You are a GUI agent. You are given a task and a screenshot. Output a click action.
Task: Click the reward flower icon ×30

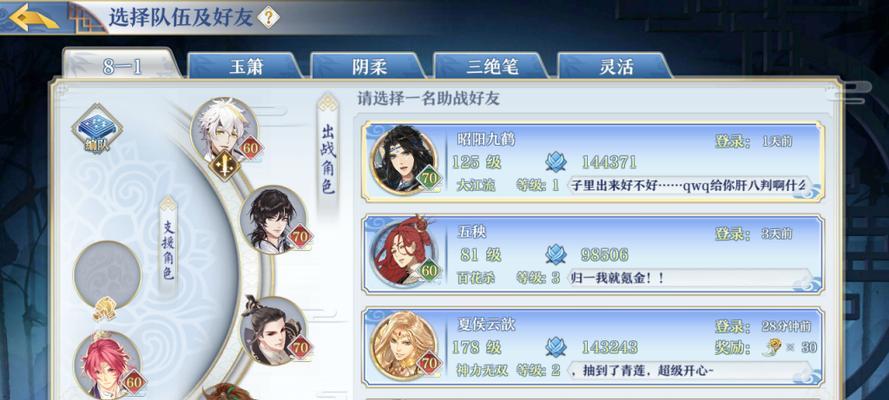pyautogui.click(x=772, y=347)
